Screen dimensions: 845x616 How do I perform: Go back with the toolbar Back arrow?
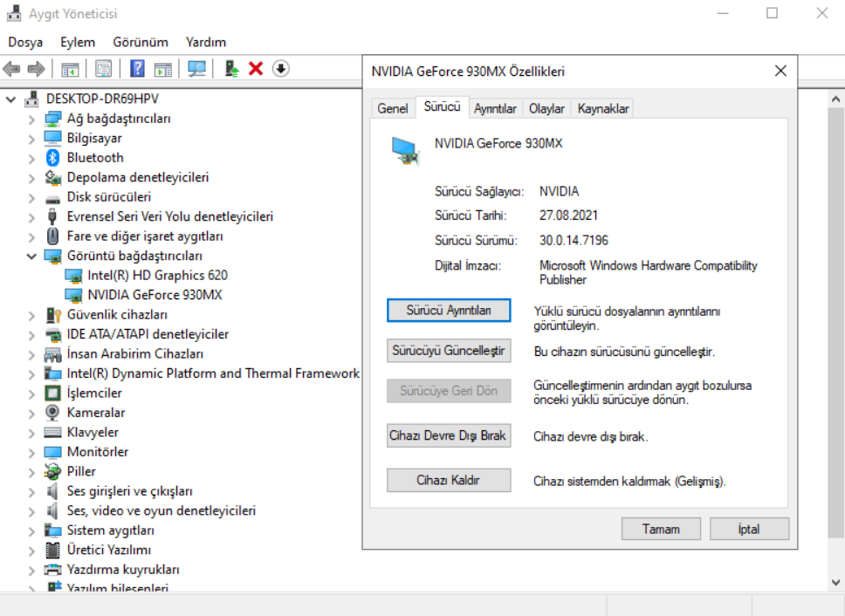click(x=11, y=69)
